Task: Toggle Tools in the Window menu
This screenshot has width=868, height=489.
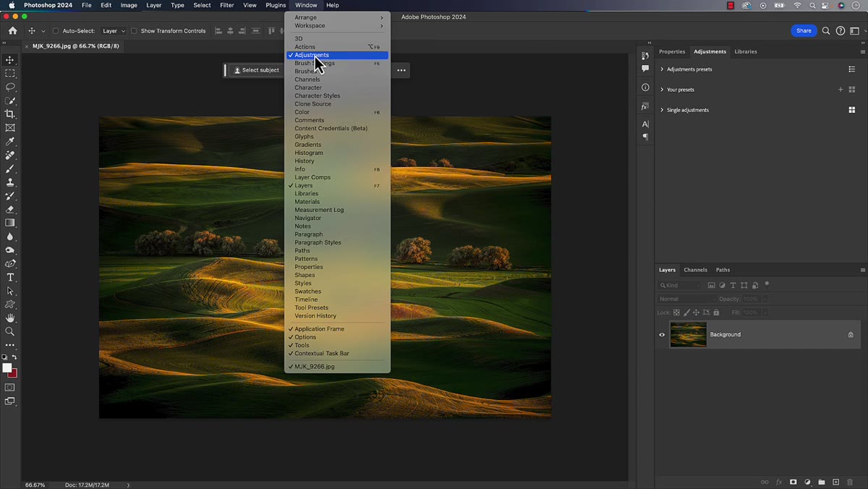Action: [337, 345]
